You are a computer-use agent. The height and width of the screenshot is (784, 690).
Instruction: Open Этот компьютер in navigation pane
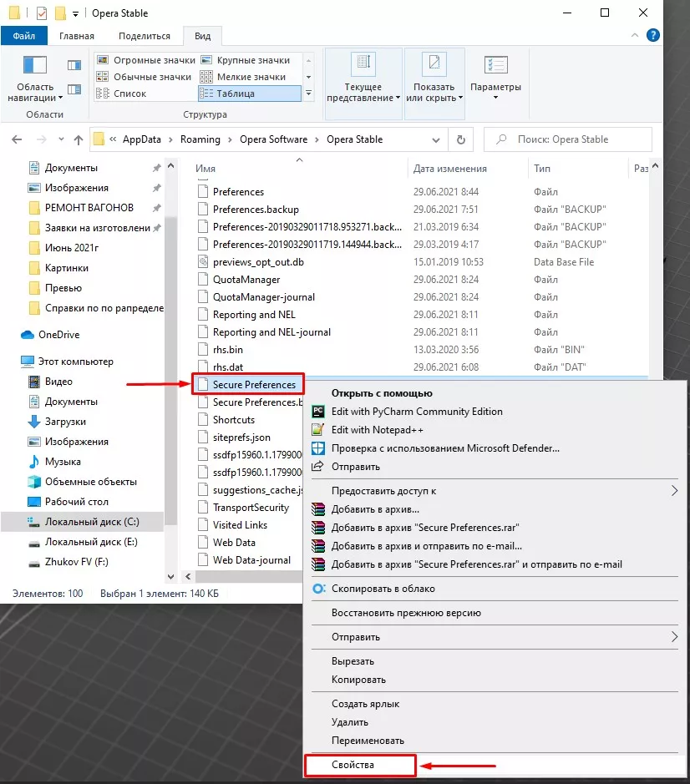pyautogui.click(x=75, y=362)
